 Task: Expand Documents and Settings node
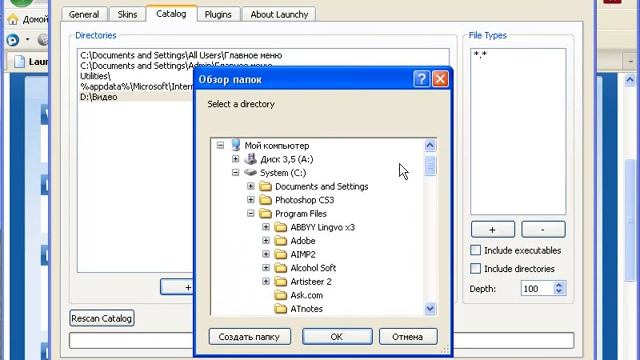251,187
